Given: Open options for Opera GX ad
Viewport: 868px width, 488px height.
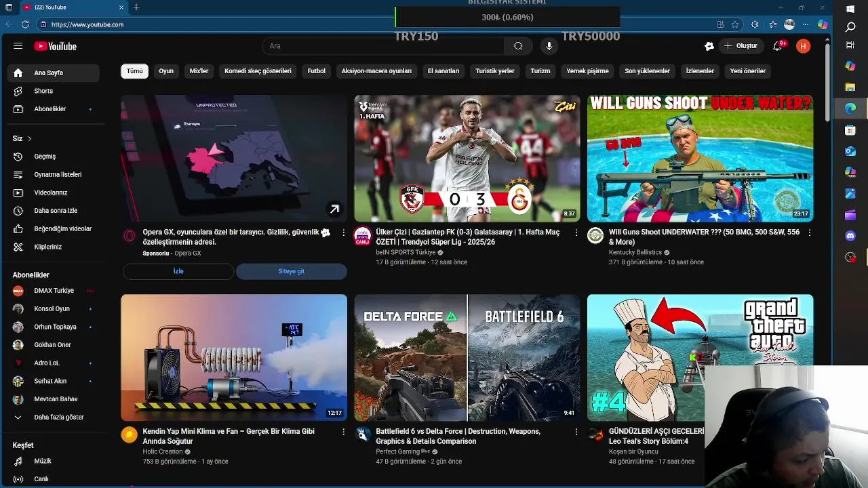Looking at the screenshot, I should tap(344, 232).
